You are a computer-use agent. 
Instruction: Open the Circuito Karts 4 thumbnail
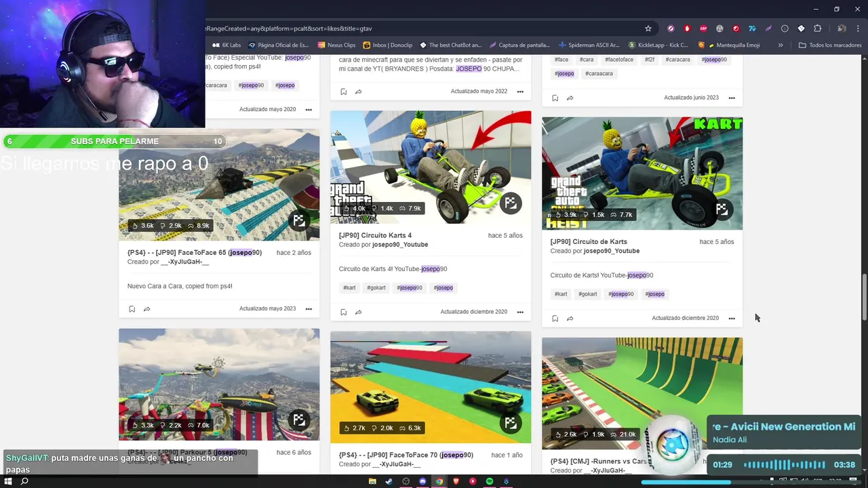(431, 167)
